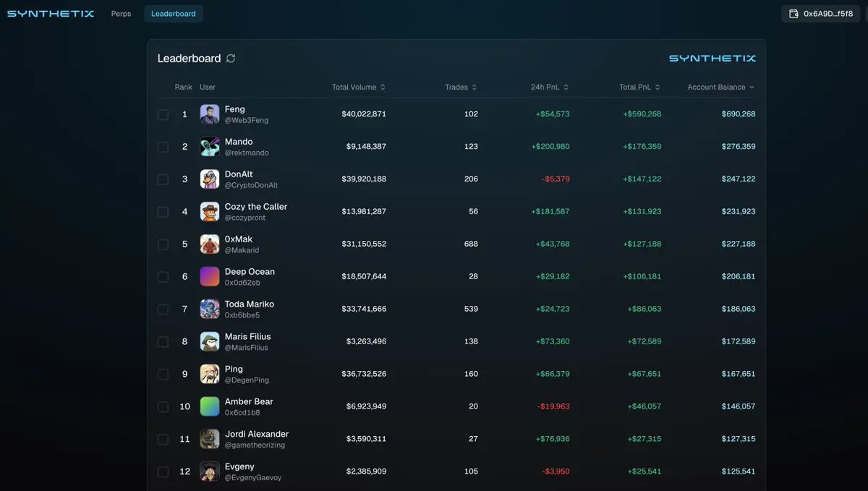Viewport: 868px width, 491px height.
Task: Open Evgeny's avatar
Action: pos(210,471)
